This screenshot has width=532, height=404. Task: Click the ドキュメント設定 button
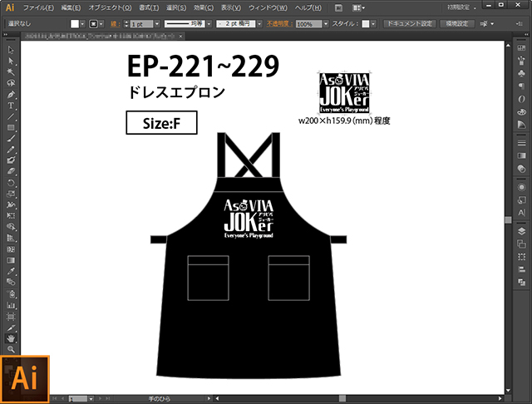pos(410,23)
